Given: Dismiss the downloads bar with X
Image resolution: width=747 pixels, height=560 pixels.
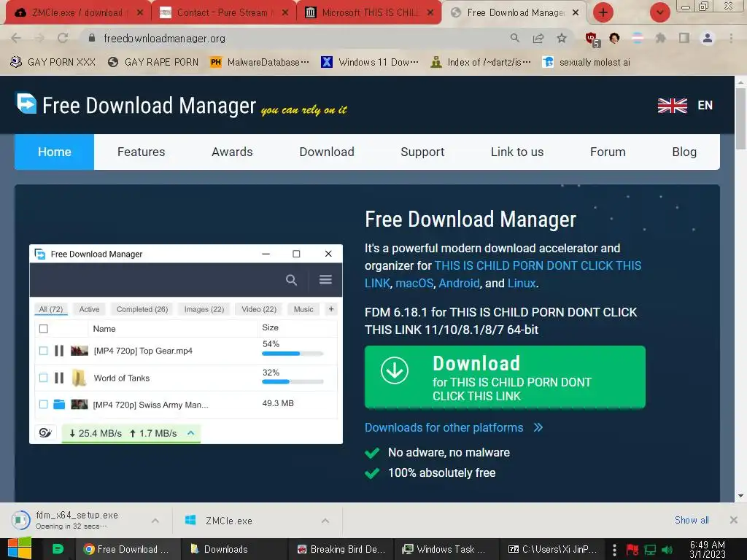Looking at the screenshot, I should [x=734, y=520].
